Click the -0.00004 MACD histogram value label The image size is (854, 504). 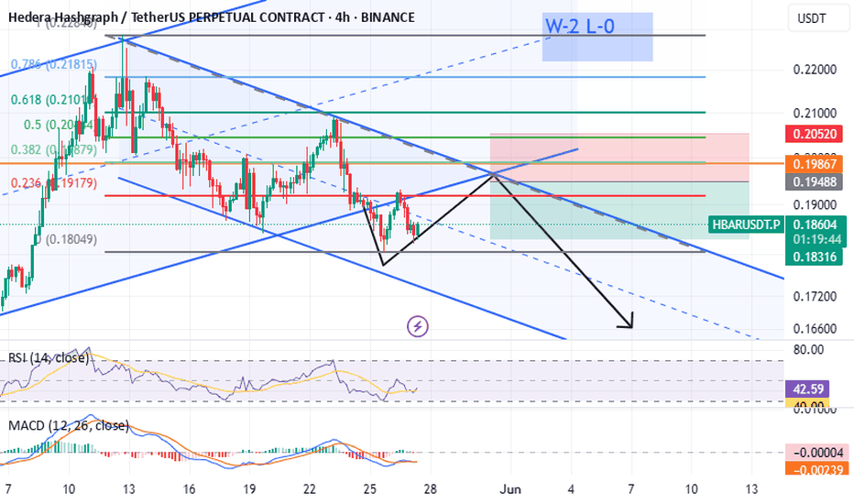click(x=816, y=453)
